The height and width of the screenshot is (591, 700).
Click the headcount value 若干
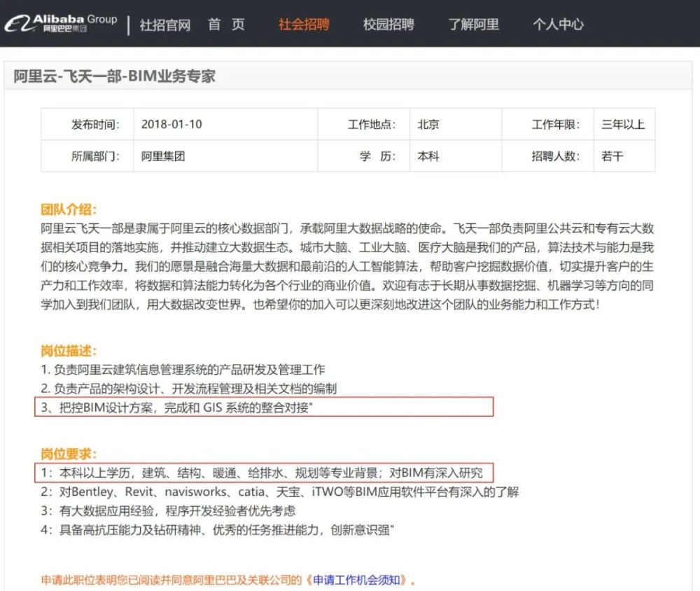[612, 156]
